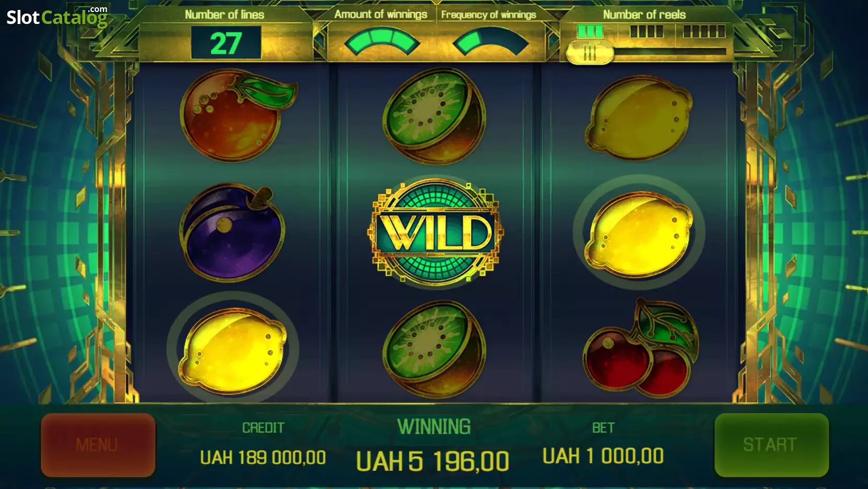Select the three-reel option indicator
The height and width of the screenshot is (489, 868).
(x=590, y=31)
